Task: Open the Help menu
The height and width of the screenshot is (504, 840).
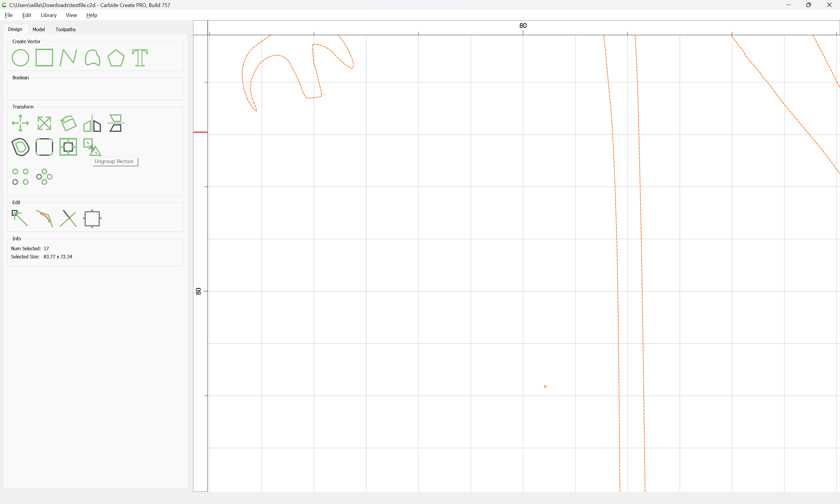Action: coord(92,15)
